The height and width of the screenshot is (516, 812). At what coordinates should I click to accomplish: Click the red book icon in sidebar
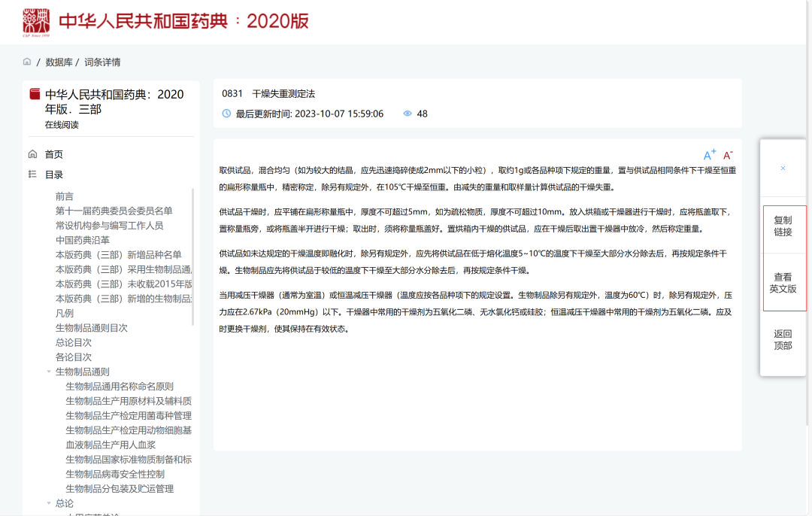coord(35,94)
